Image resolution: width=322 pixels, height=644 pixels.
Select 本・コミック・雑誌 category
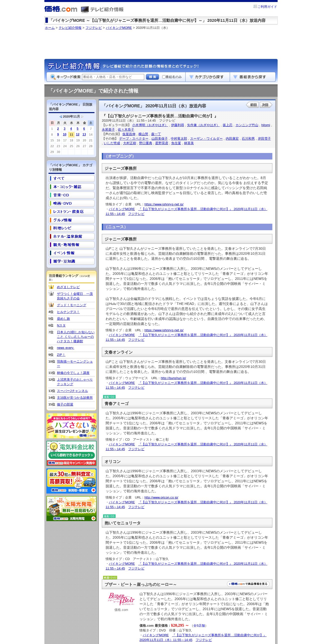click(71, 187)
